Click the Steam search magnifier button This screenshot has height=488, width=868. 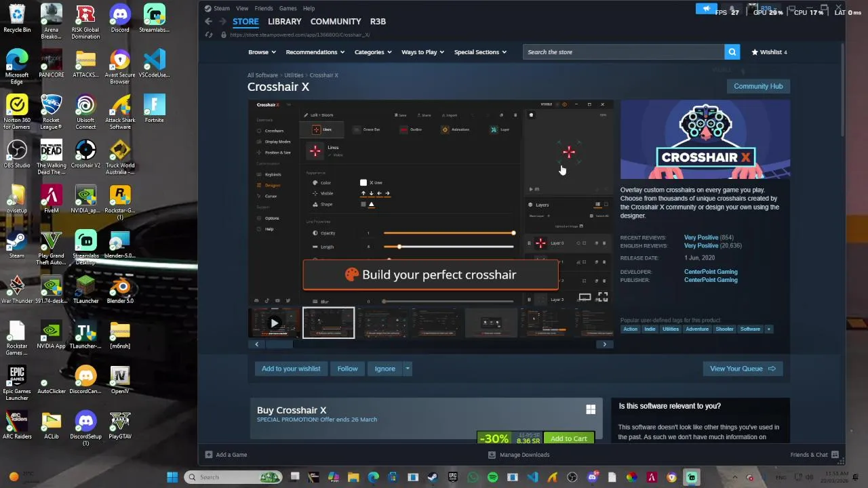732,52
